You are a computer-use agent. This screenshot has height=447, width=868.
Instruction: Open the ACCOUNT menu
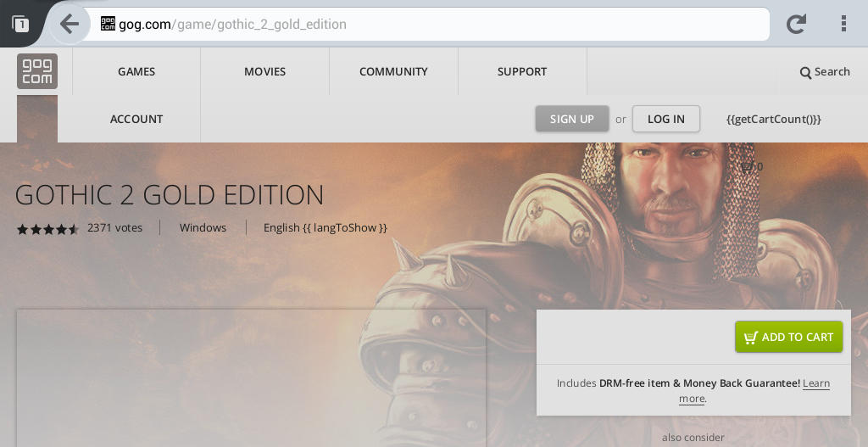click(x=136, y=119)
